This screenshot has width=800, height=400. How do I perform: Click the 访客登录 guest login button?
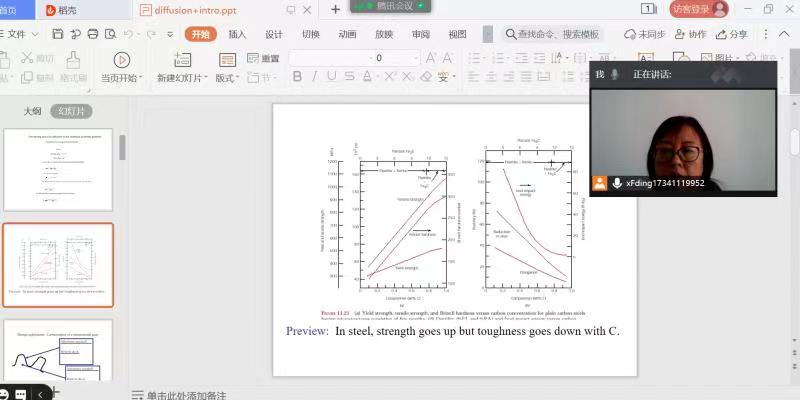699,9
